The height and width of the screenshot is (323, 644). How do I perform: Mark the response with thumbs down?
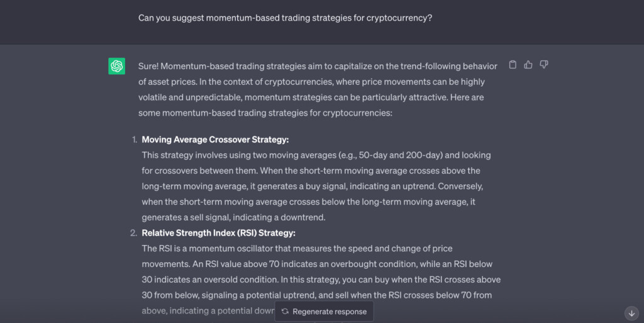544,65
